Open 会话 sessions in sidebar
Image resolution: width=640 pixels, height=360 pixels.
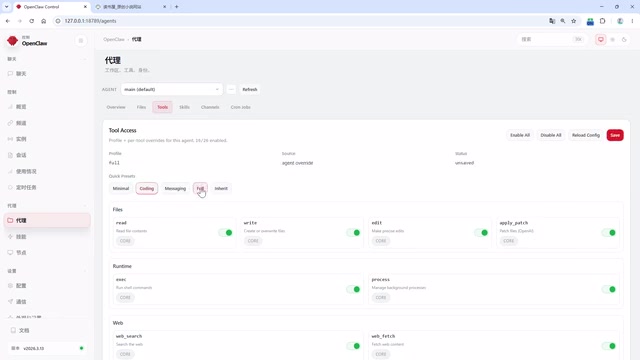[47, 155]
